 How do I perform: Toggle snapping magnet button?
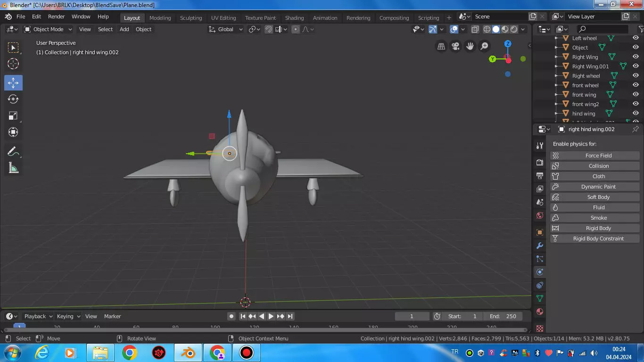pyautogui.click(x=268, y=29)
